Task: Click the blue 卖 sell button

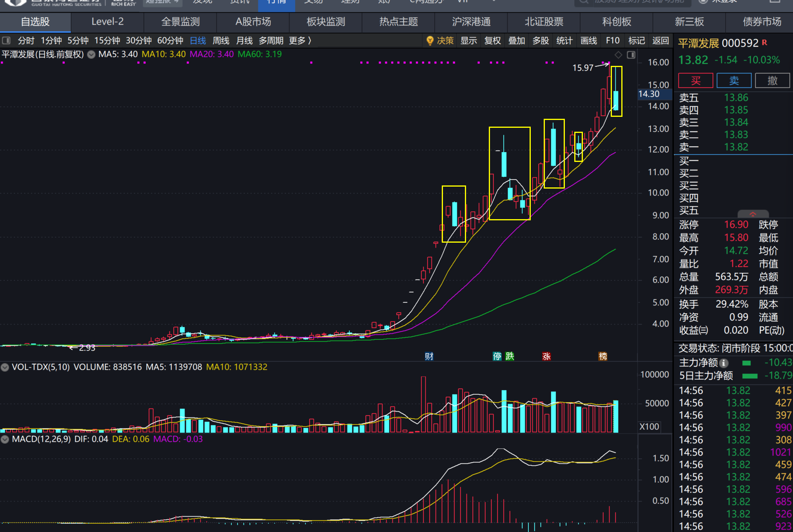Action: coord(733,81)
